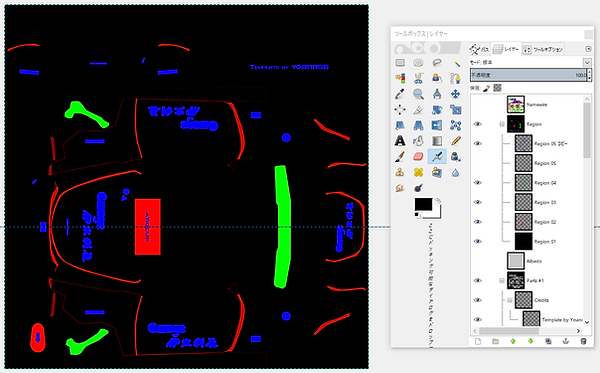The image size is (600, 373).
Task: Select the Free Select lasso tool
Action: tap(437, 63)
